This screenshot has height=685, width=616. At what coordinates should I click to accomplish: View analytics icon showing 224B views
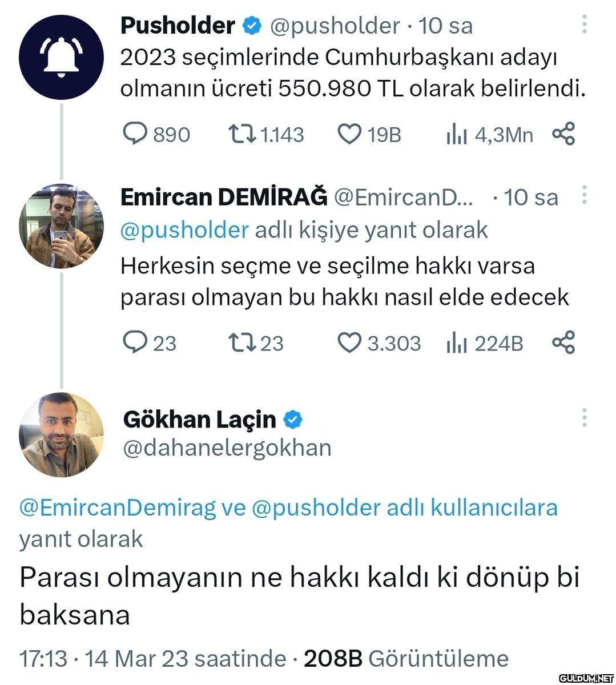(x=456, y=343)
